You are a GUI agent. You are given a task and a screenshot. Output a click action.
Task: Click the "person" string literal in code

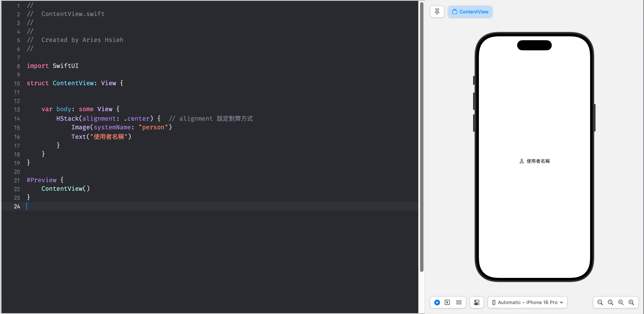pyautogui.click(x=153, y=127)
